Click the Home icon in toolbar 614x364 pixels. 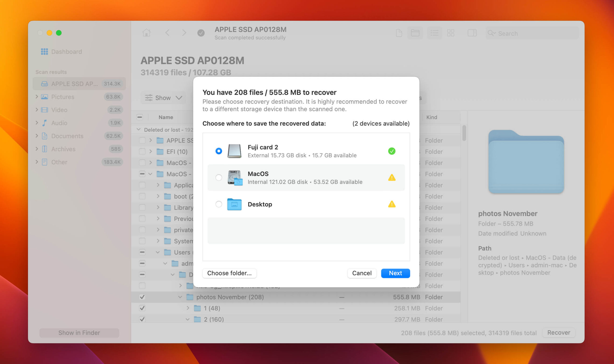(146, 33)
